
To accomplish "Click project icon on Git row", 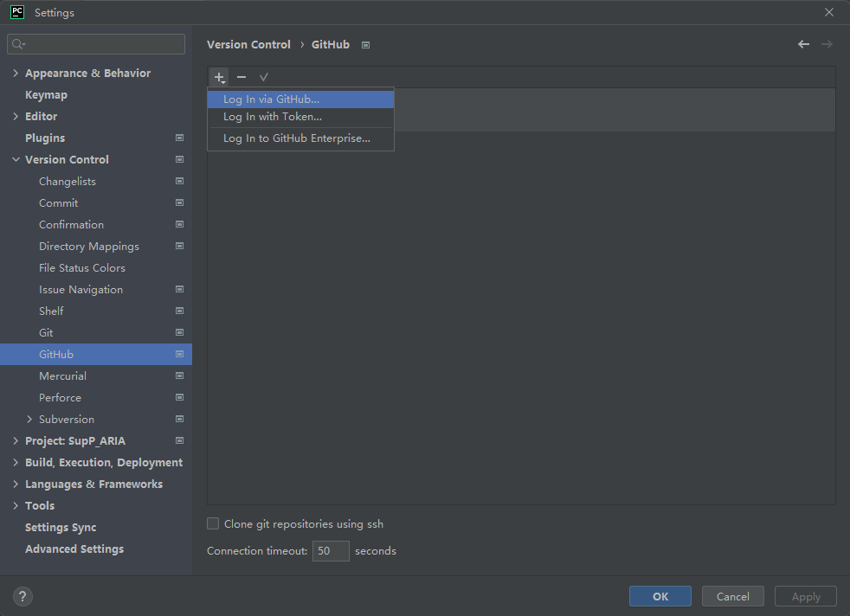I will point(179,332).
